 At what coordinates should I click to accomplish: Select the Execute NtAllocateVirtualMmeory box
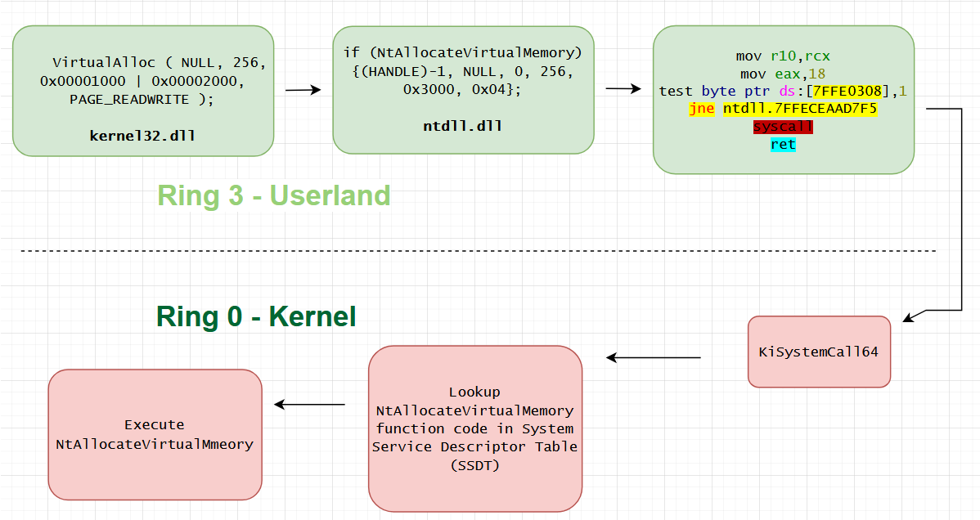tap(155, 434)
